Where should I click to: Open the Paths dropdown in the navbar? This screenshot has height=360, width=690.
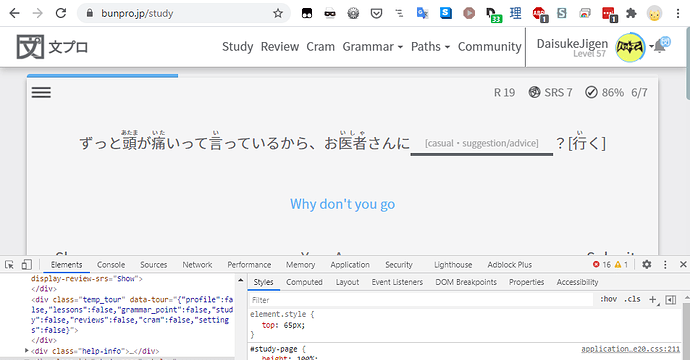pyautogui.click(x=430, y=47)
